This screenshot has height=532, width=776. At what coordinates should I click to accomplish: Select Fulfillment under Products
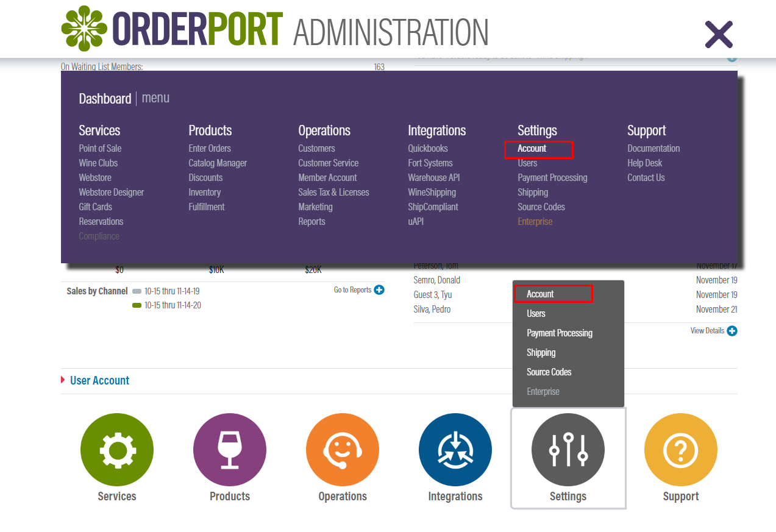click(207, 207)
